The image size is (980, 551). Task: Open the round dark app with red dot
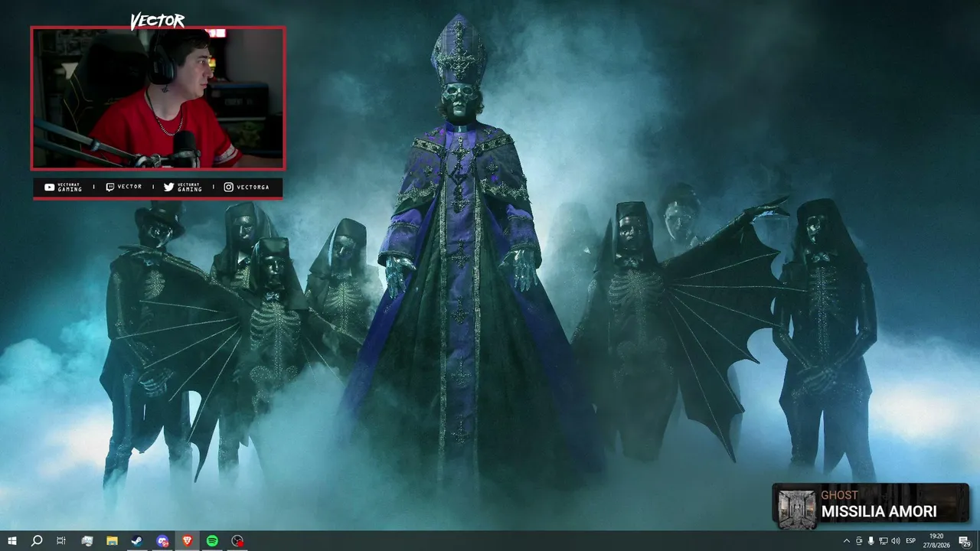coord(237,541)
